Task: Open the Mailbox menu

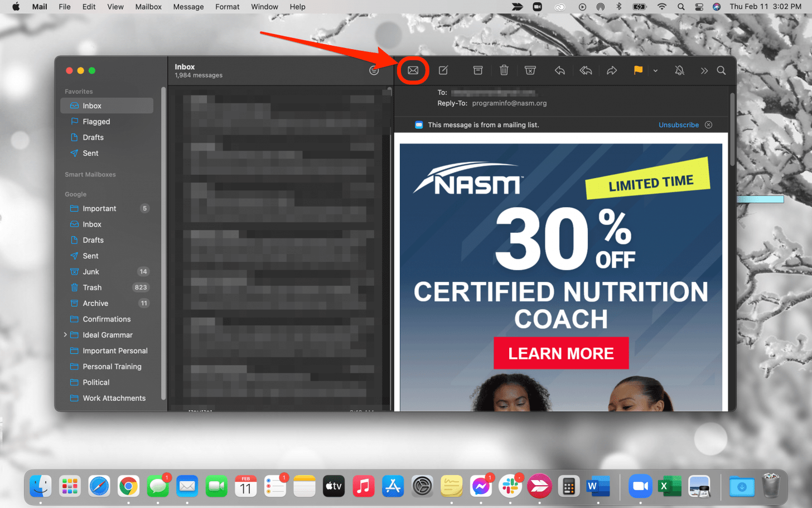Action: [x=148, y=7]
